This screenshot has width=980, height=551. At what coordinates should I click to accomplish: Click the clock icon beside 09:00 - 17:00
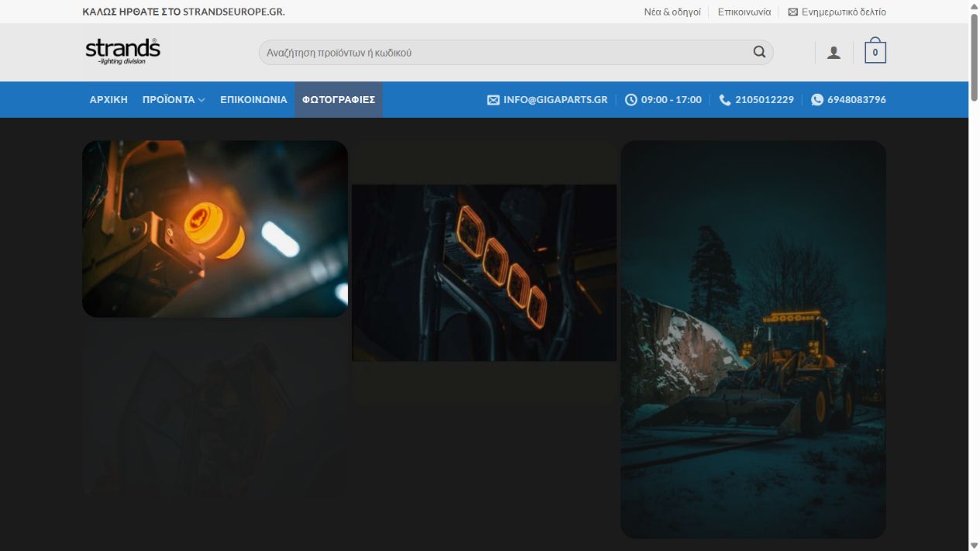tap(631, 100)
